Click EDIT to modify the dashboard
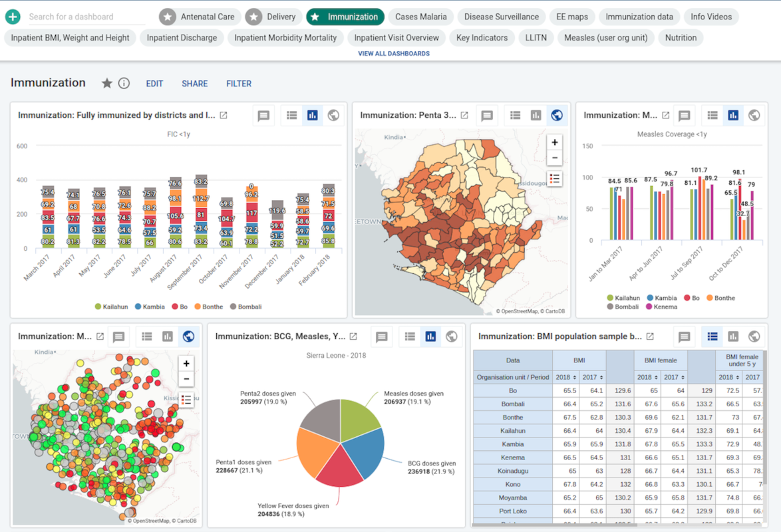Viewport: 781px width, 532px height. click(154, 83)
